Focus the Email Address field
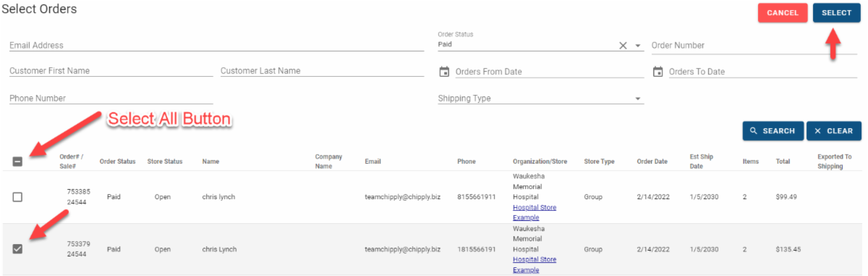The image size is (868, 276). [x=216, y=45]
